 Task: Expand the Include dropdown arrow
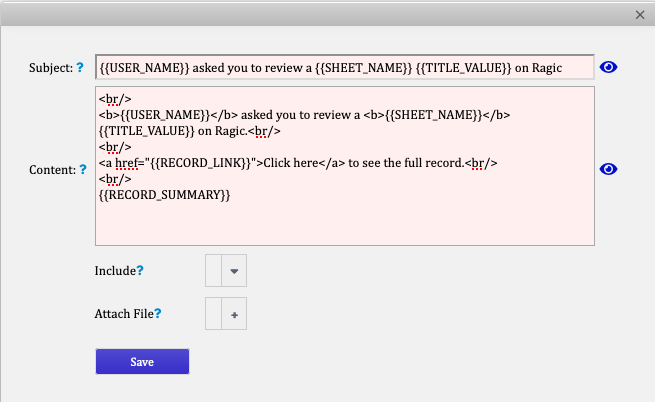point(234,271)
